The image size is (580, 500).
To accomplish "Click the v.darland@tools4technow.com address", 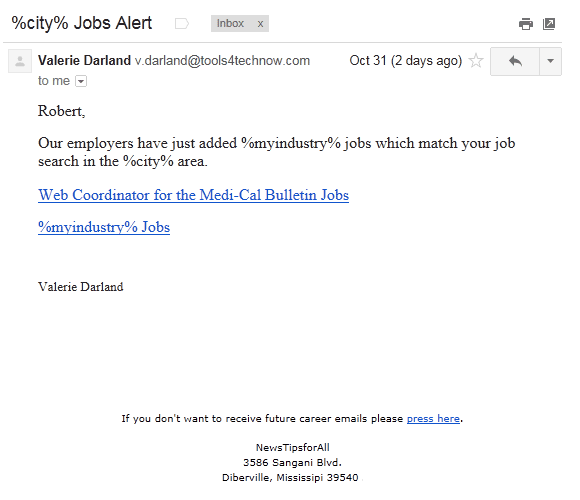I will (222, 61).
